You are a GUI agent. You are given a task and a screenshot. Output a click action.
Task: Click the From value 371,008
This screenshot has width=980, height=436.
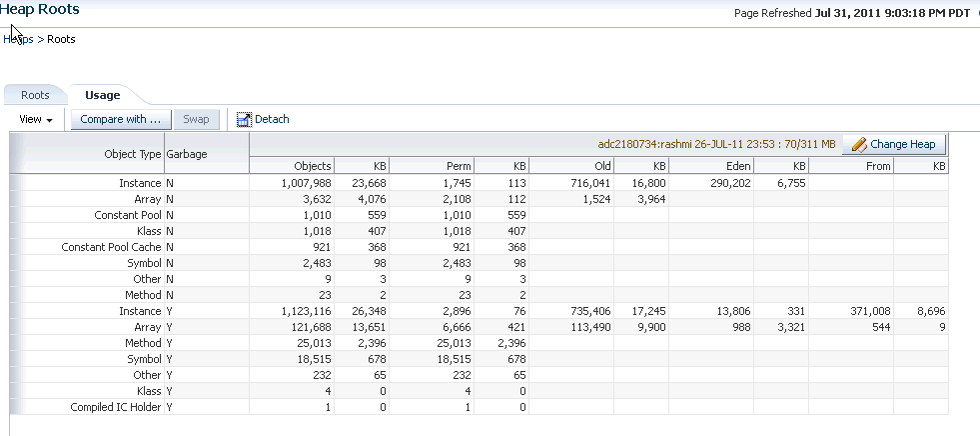tap(871, 311)
